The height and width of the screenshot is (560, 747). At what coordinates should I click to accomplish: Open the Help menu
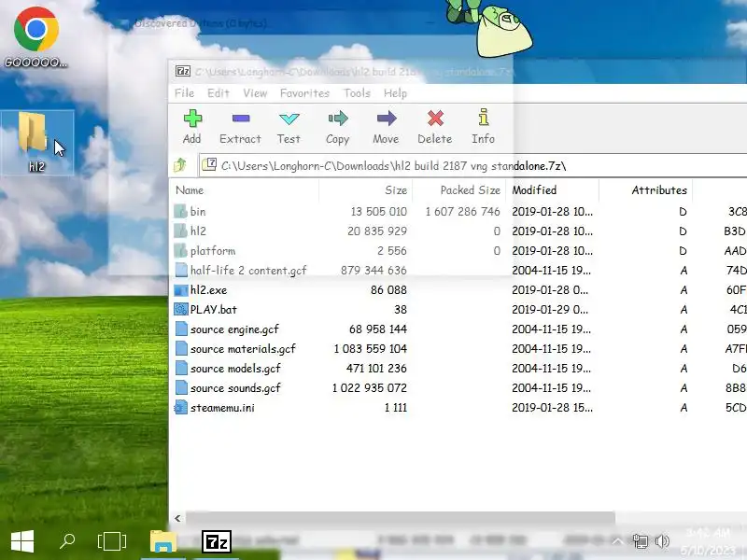pyautogui.click(x=395, y=92)
